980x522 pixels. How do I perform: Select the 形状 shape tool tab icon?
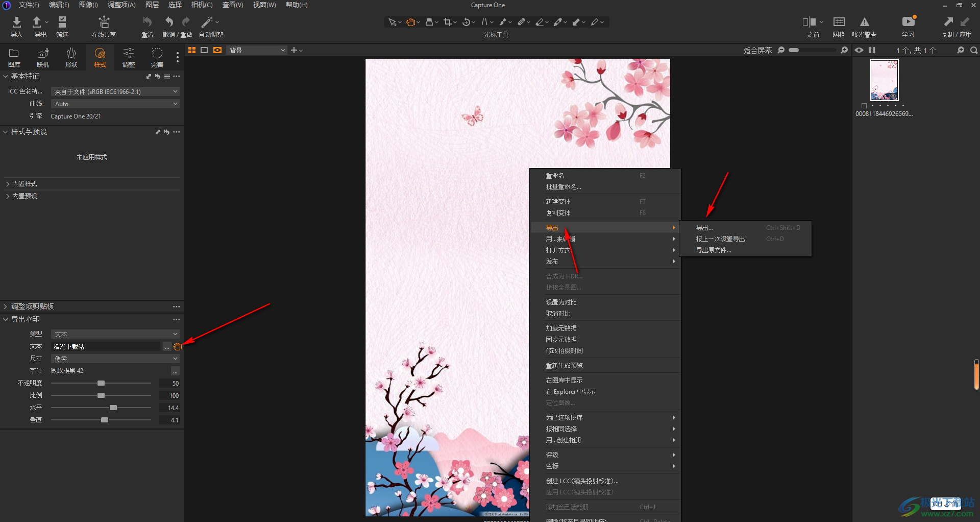pos(71,54)
